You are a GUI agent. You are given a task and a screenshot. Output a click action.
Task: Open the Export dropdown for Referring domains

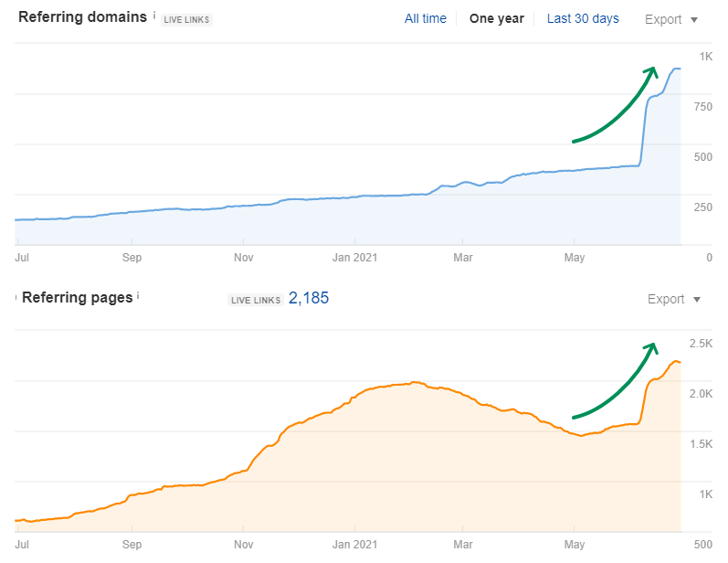[670, 19]
